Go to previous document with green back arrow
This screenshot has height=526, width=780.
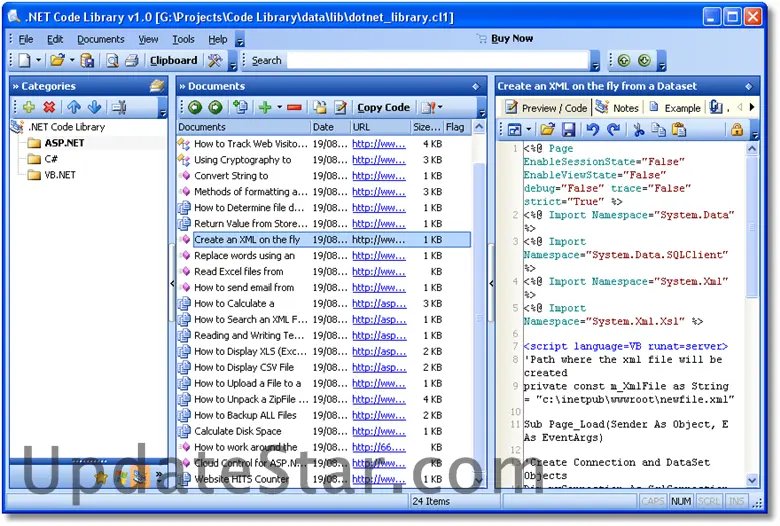pos(195,107)
